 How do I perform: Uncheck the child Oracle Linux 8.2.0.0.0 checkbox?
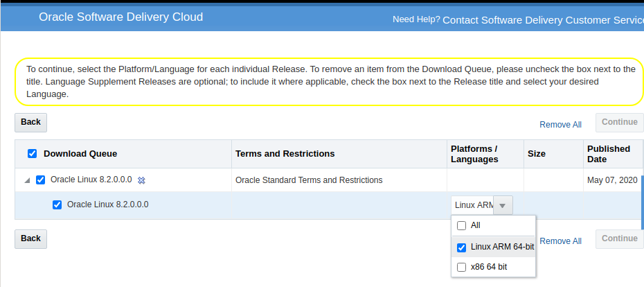[57, 205]
